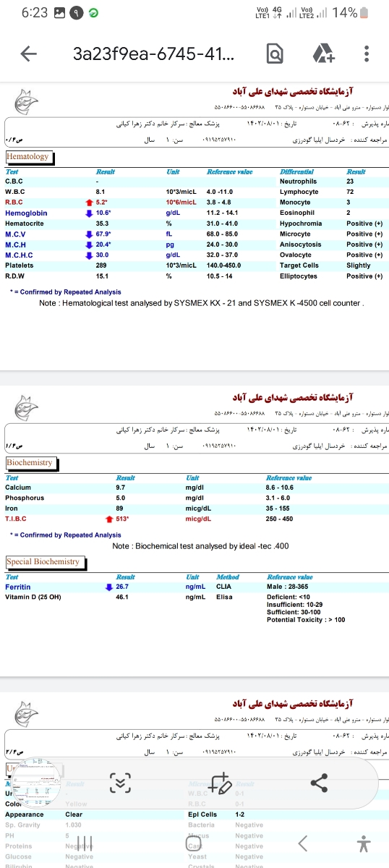Tap the Android recent apps button
389x868 pixels.
click(85, 843)
